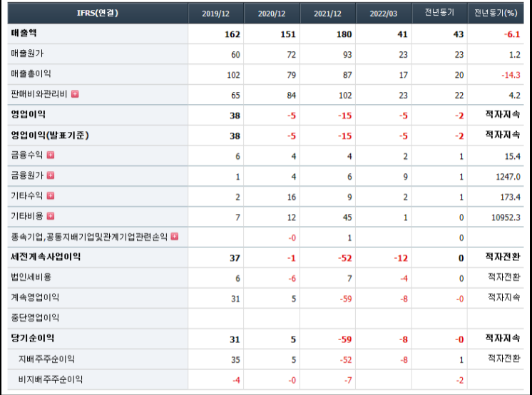Viewport: 532px width, 395px height.
Task: Select the 금융원가 row label
Action: click(x=27, y=175)
